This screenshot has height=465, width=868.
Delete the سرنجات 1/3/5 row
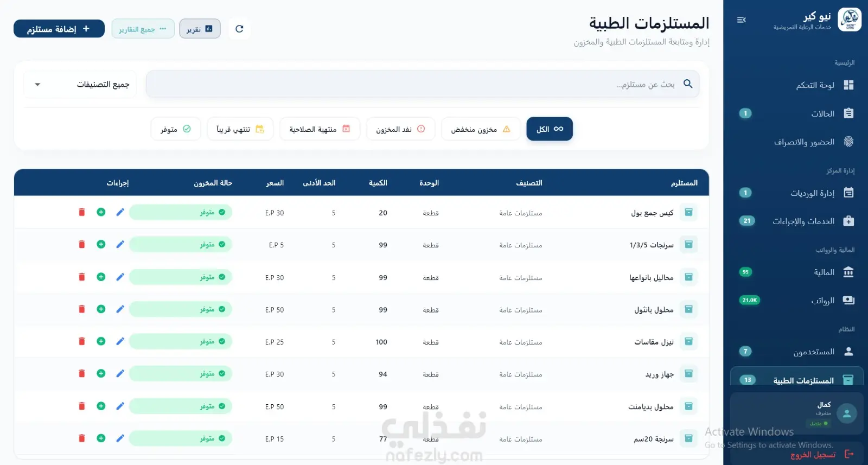tap(82, 244)
